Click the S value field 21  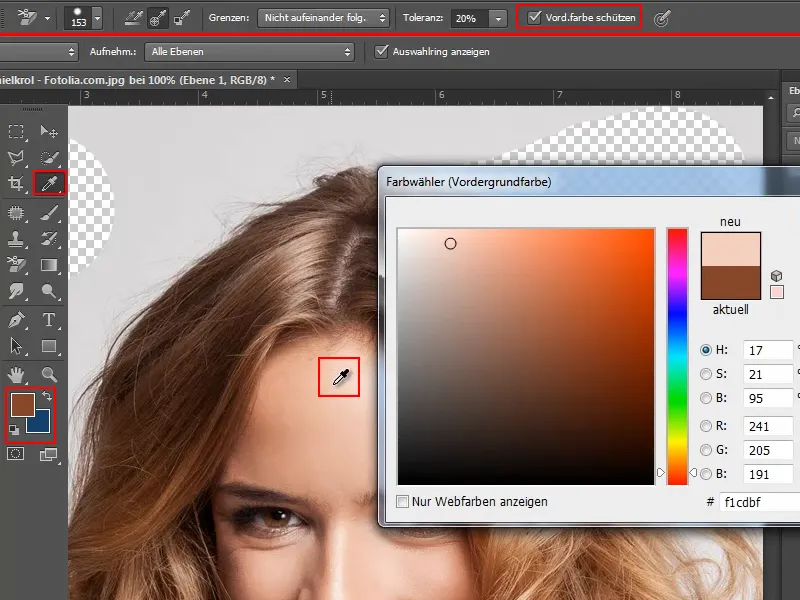coord(768,374)
